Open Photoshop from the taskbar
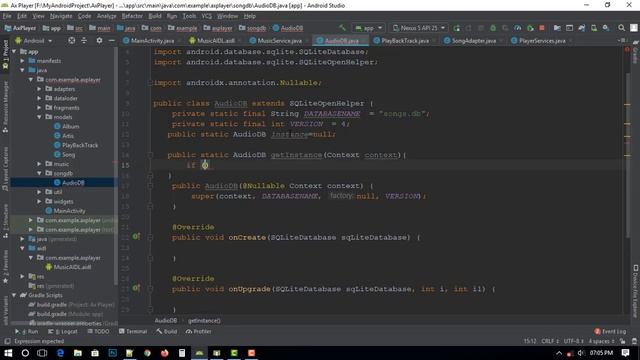 click(x=112, y=353)
